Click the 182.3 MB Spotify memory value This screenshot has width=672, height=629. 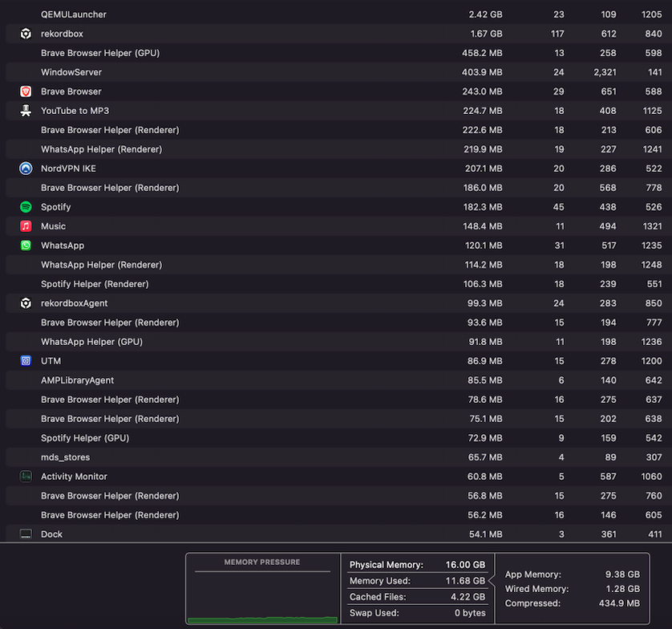click(x=483, y=207)
